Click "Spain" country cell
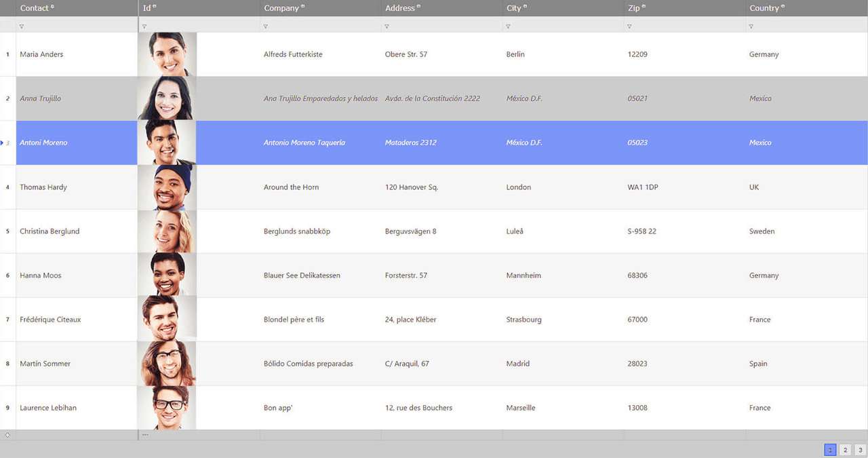The width and height of the screenshot is (868, 458). coord(758,364)
